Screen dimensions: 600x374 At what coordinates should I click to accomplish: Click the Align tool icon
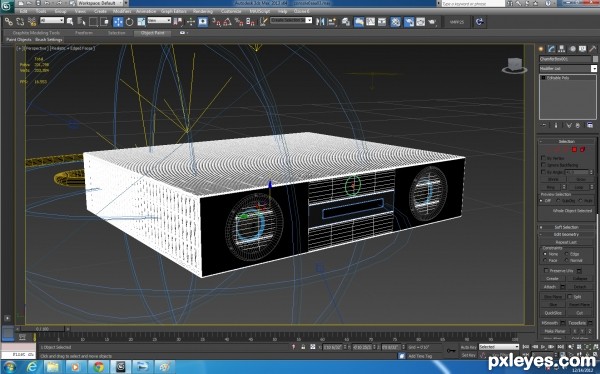click(x=332, y=22)
